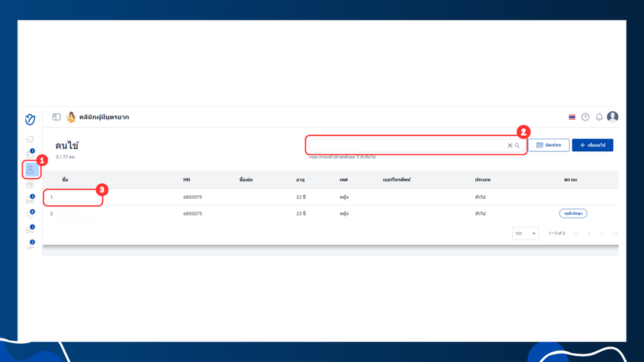
Task: Sort by the ชื่อ name column header
Action: coord(65,180)
